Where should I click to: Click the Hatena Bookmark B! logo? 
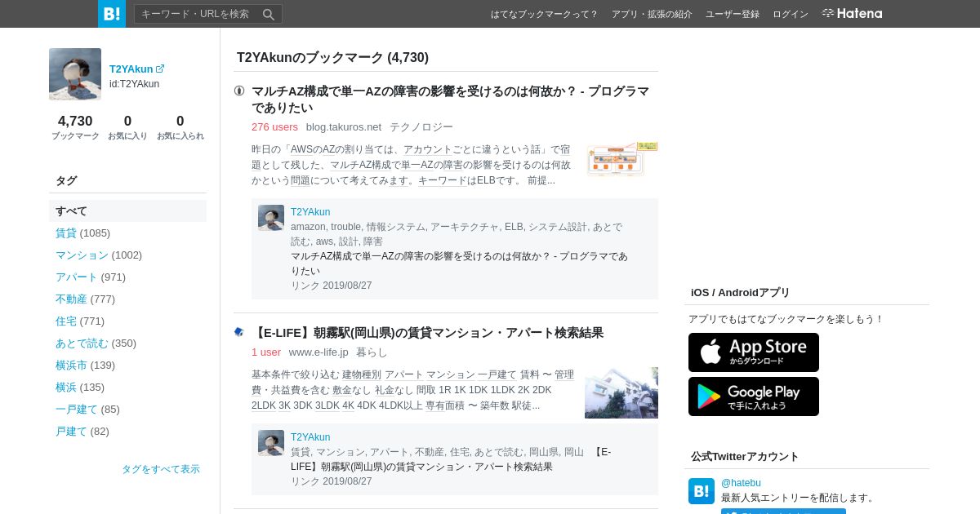click(112, 14)
